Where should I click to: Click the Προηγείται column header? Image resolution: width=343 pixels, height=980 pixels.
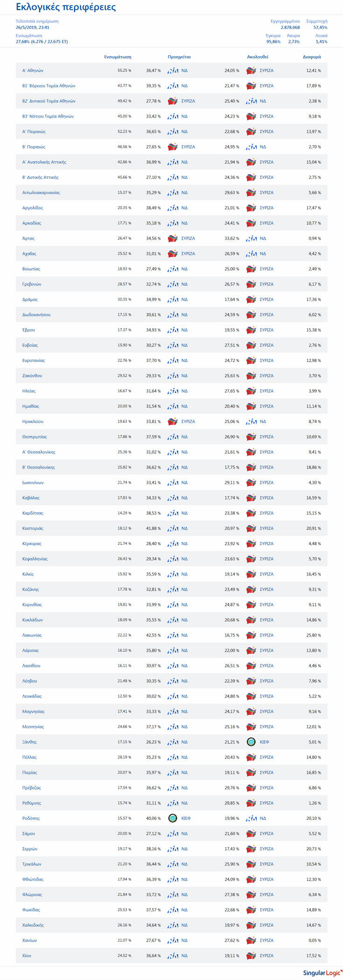pyautogui.click(x=179, y=57)
